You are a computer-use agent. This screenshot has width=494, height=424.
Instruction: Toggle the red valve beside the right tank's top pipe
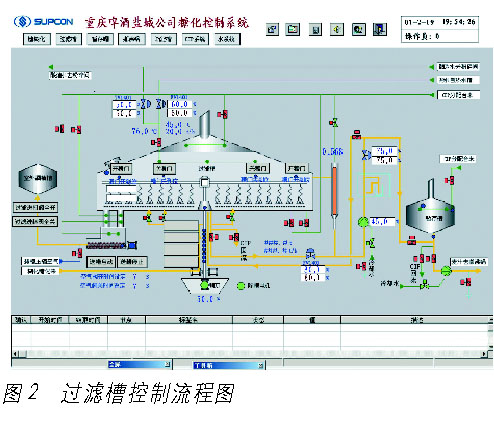pyautogui.click(x=449, y=180)
